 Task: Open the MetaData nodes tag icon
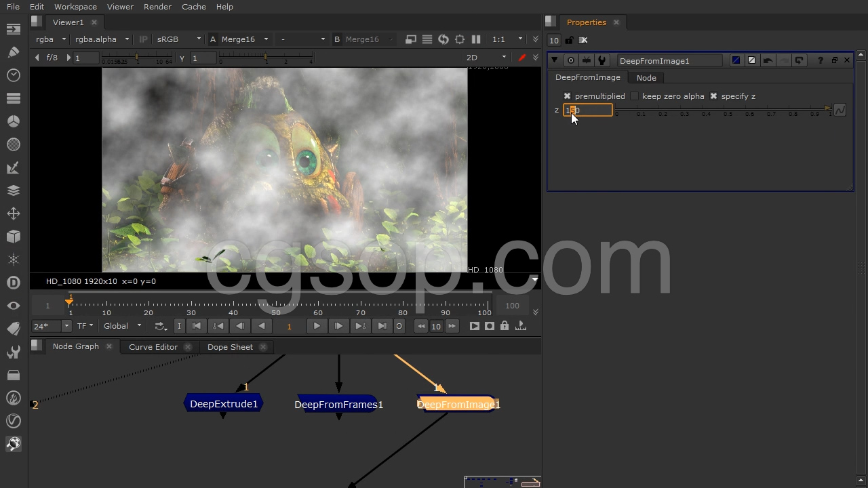[x=14, y=329]
